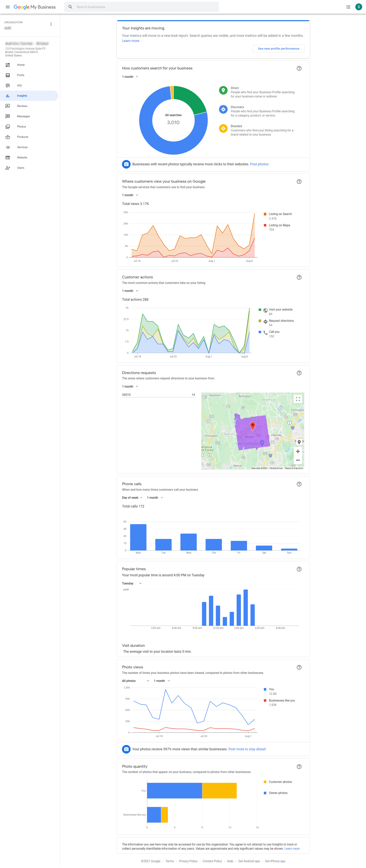Click the Photos navigation icon
The height and width of the screenshot is (868, 366).
[x=8, y=126]
